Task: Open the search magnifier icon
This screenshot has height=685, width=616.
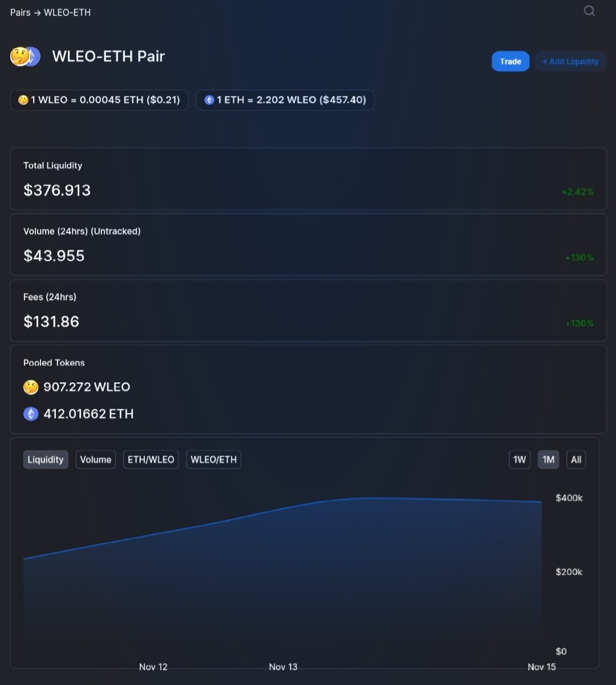Action: point(589,11)
